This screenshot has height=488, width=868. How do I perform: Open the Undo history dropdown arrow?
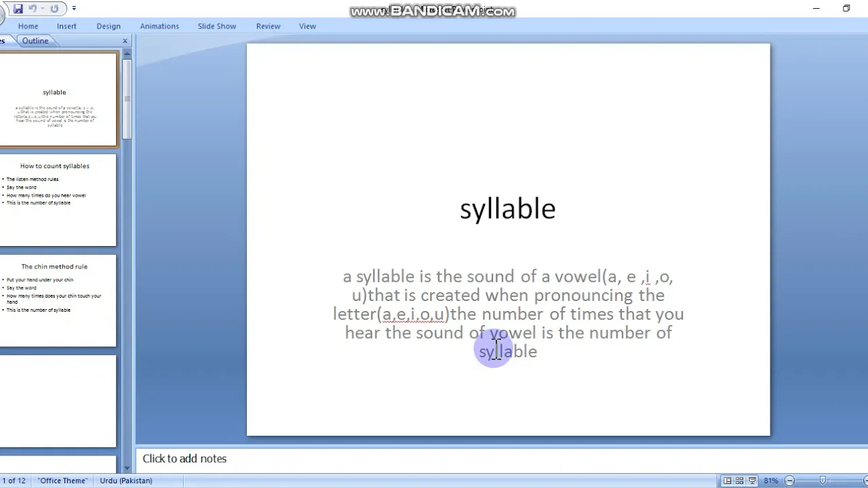42,9
